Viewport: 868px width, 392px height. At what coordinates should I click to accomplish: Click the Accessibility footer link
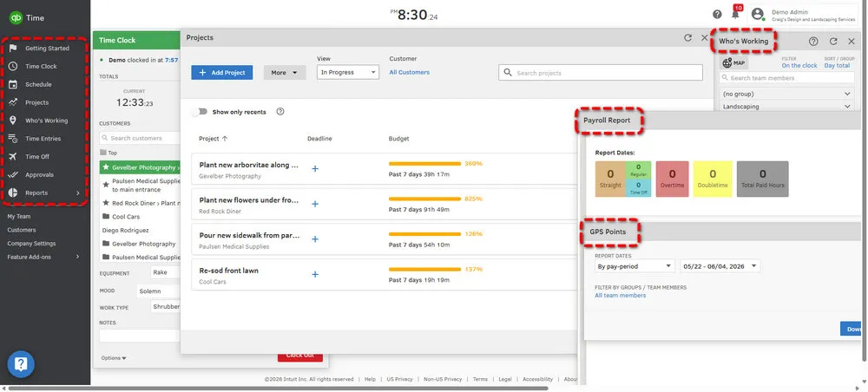click(537, 379)
